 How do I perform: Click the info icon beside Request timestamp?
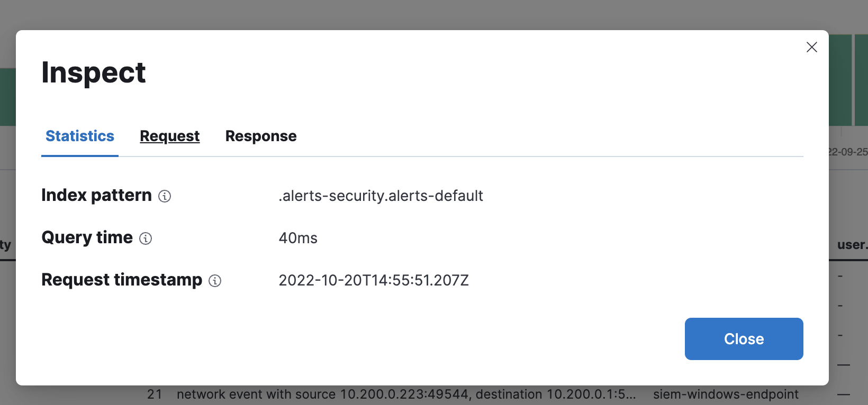pos(215,281)
